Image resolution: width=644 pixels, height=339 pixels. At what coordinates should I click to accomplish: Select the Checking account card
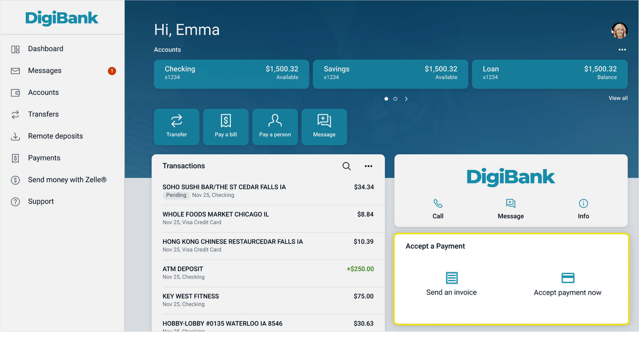pyautogui.click(x=231, y=74)
